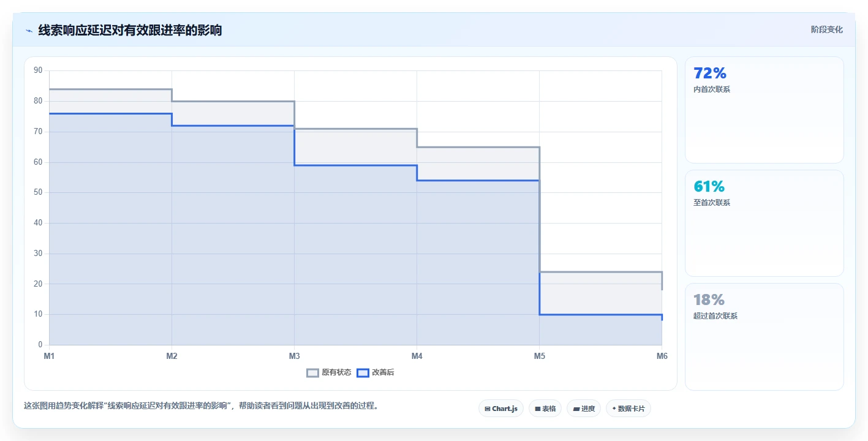This screenshot has height=441, width=868.
Task: Click the 50 value on y-axis
Action: coord(38,192)
